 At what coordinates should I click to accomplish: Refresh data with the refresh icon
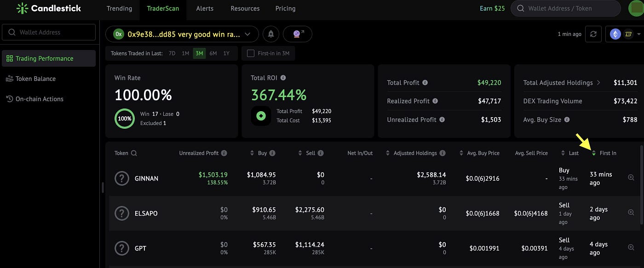593,34
